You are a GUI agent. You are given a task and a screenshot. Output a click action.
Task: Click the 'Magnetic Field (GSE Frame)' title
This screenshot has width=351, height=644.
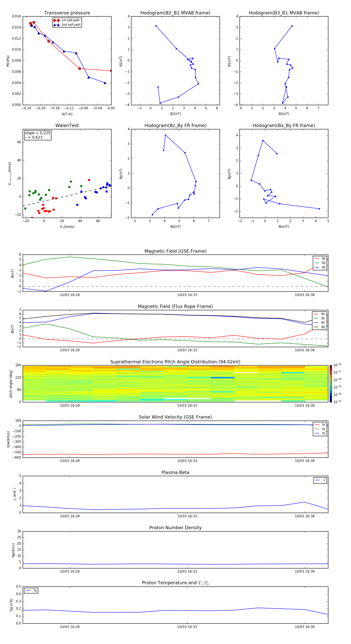coord(175,251)
